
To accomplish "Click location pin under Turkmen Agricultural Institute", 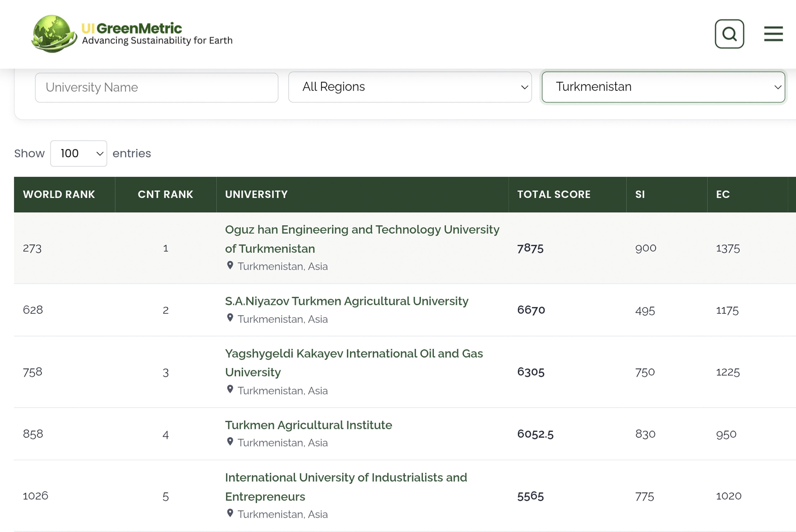I will 230,442.
